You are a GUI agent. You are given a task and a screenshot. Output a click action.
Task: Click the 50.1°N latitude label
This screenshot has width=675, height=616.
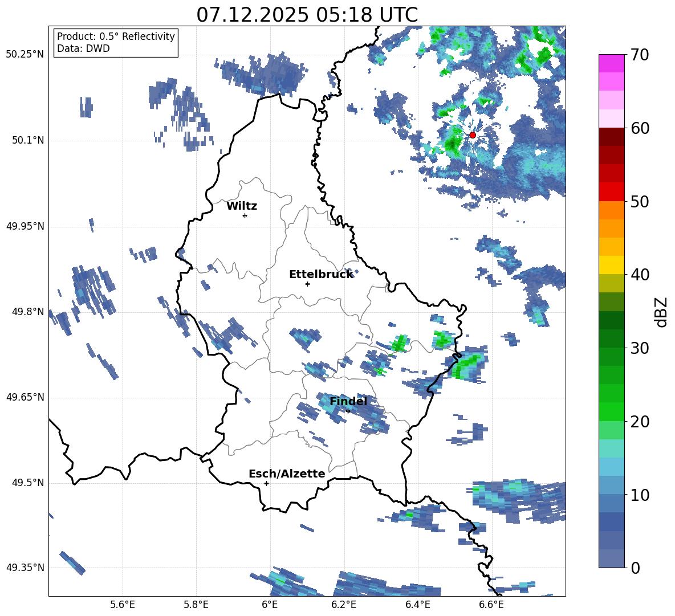(x=27, y=141)
